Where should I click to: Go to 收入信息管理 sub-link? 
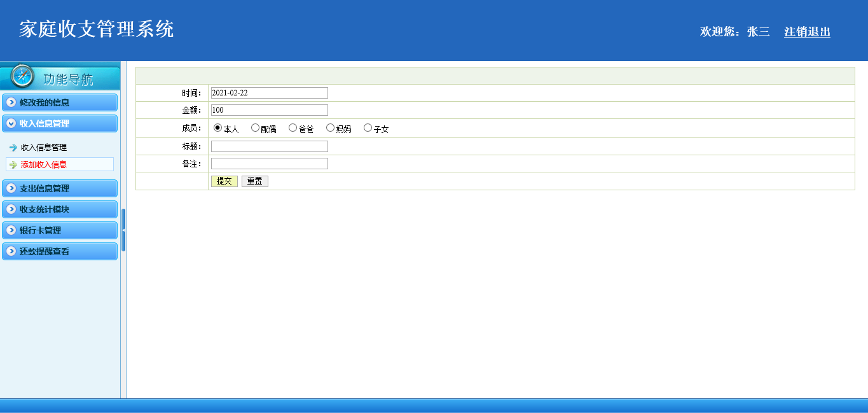pyautogui.click(x=44, y=148)
